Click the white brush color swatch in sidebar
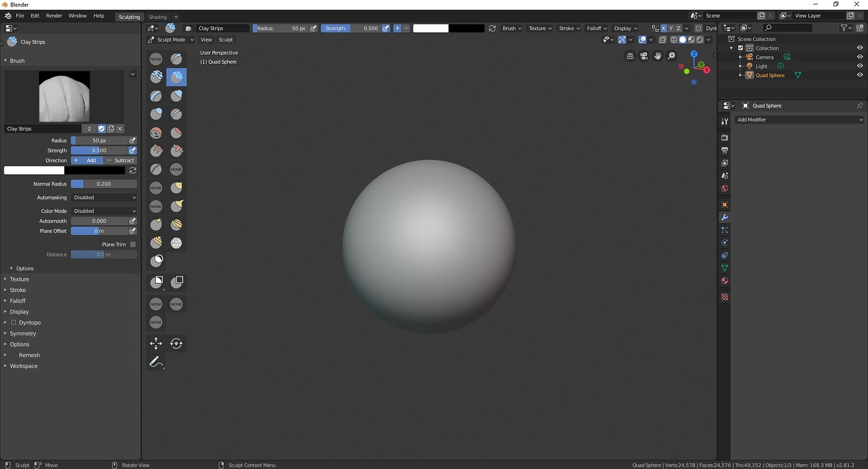This screenshot has height=469, width=868. pyautogui.click(x=34, y=170)
